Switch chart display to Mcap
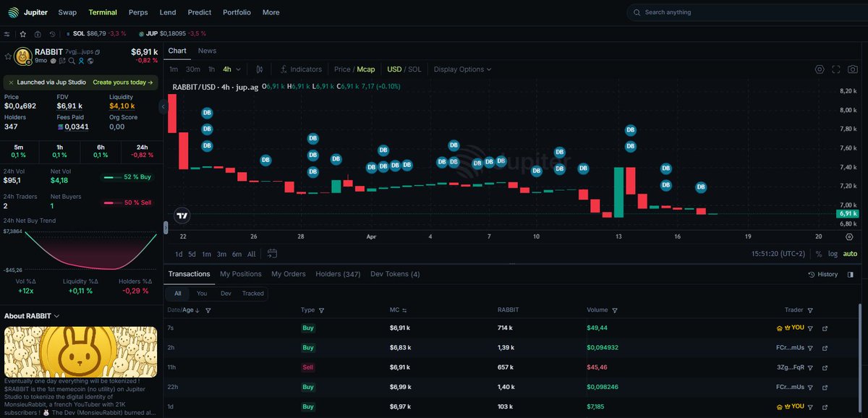The image size is (868, 418). [366, 69]
